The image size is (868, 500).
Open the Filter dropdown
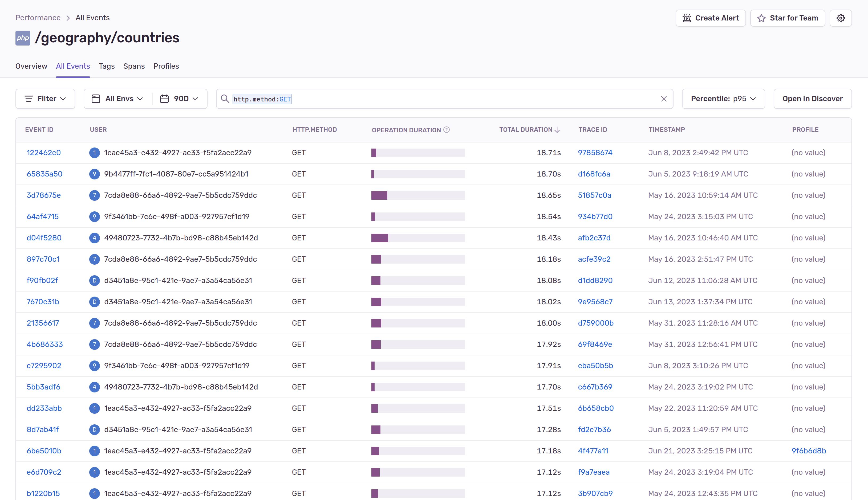[45, 99]
